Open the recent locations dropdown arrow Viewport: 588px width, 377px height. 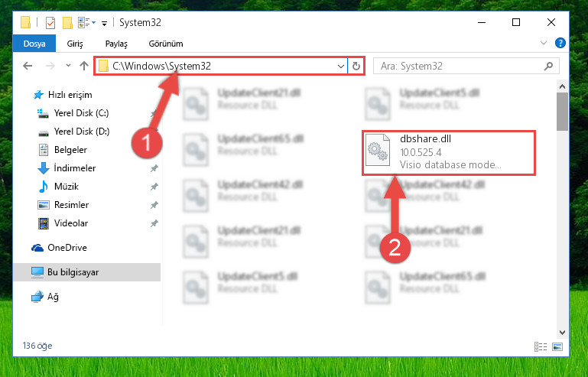[x=68, y=66]
